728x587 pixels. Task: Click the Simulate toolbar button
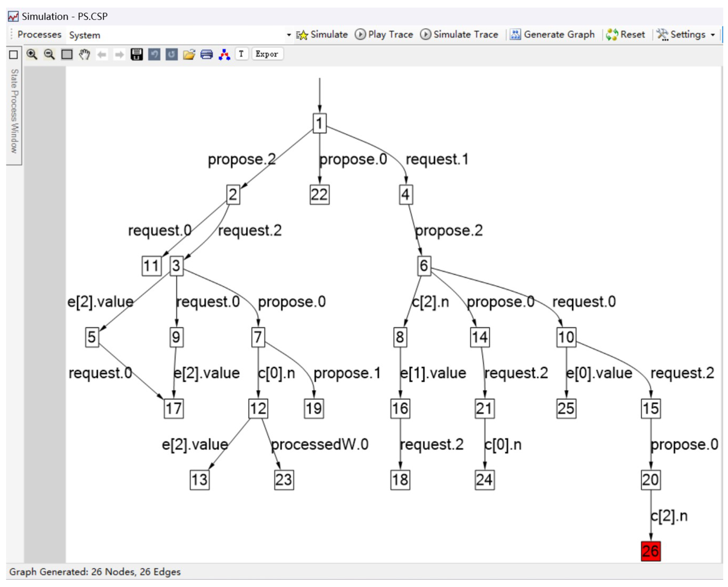tap(322, 34)
